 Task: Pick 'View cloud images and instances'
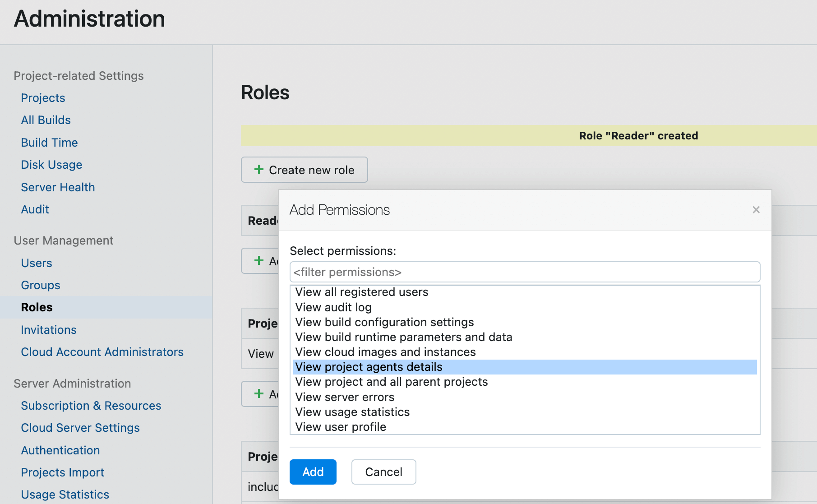[x=385, y=352]
